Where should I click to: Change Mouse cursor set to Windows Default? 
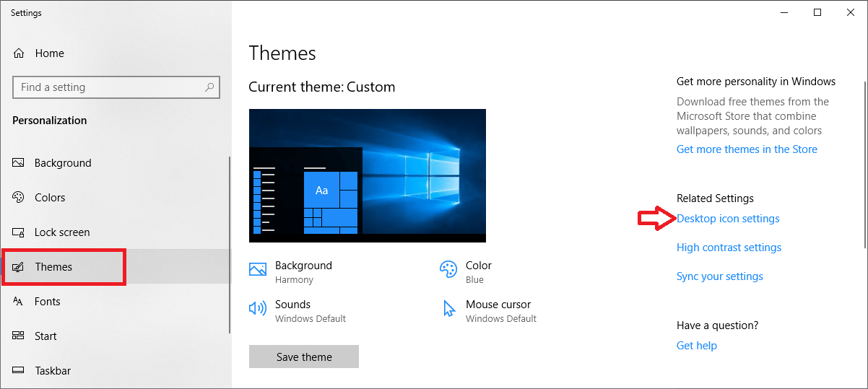[x=490, y=311]
